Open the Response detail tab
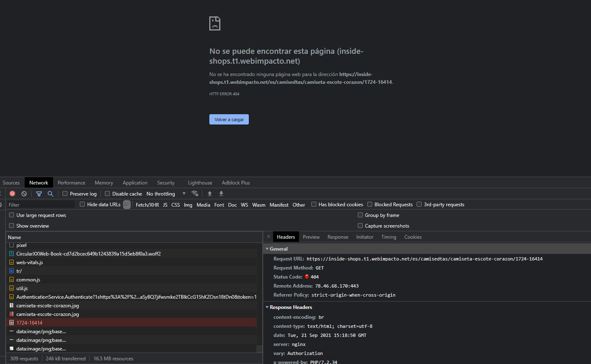The height and width of the screenshot is (364, 591). coord(338,237)
